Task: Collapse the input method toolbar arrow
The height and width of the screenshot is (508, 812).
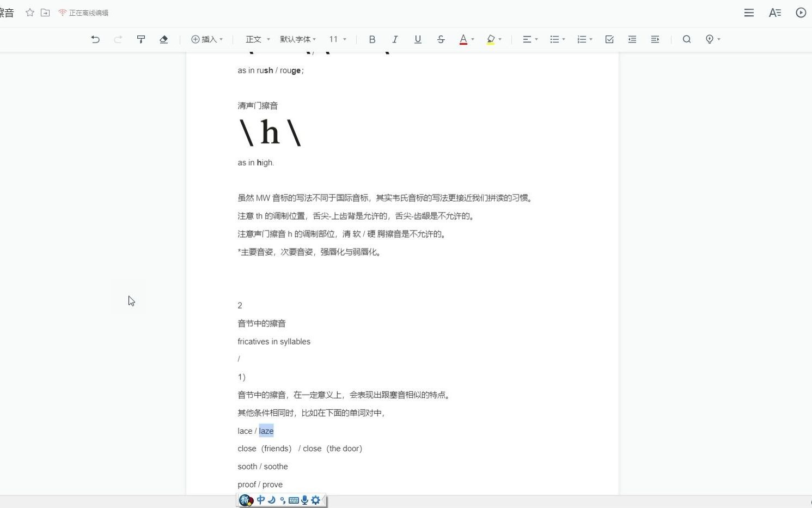Action: click(x=323, y=499)
